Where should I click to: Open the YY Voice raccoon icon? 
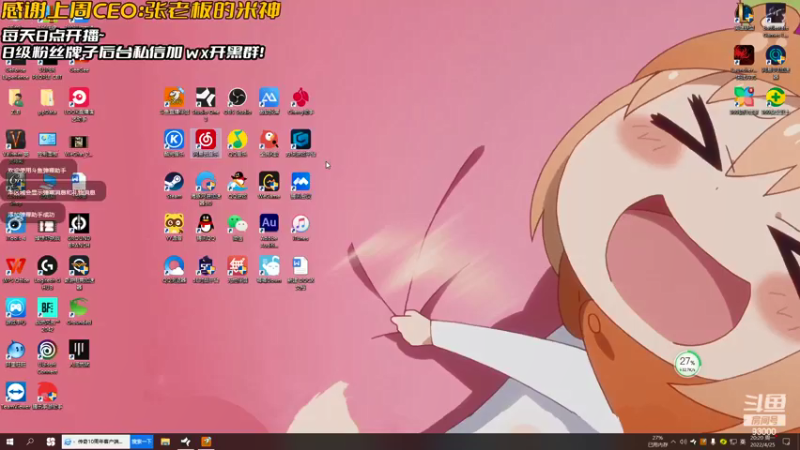[x=174, y=223]
